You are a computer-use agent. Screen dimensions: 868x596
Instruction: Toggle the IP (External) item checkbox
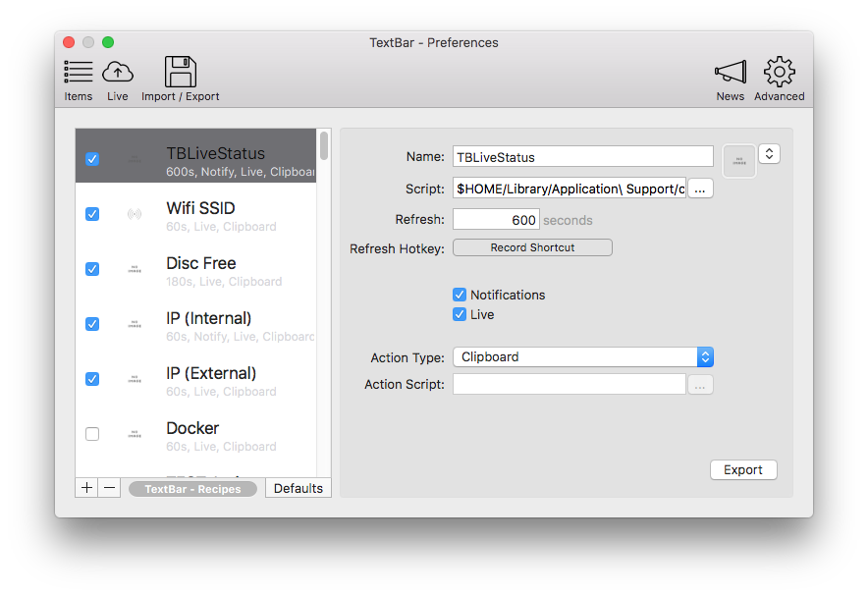point(92,379)
